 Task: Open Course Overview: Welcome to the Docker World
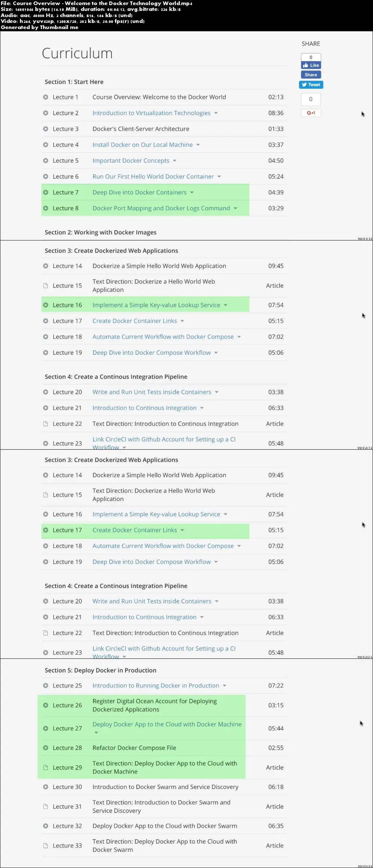(159, 97)
